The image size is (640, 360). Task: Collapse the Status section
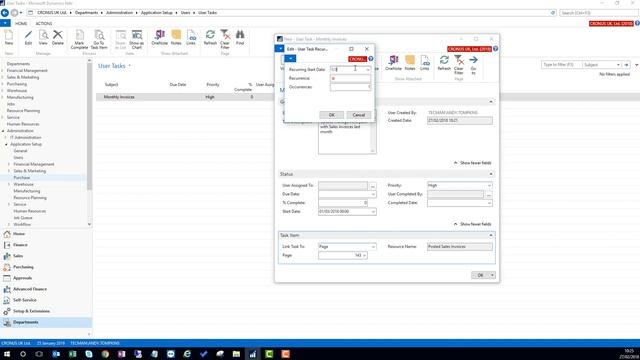[491, 174]
